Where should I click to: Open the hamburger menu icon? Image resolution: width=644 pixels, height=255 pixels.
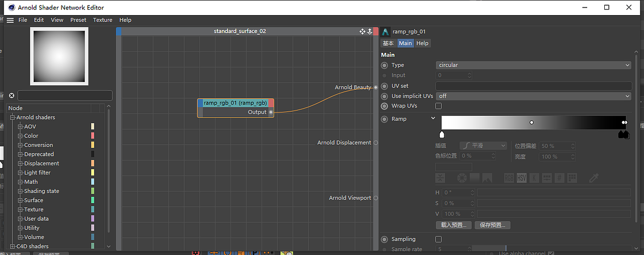(10, 20)
